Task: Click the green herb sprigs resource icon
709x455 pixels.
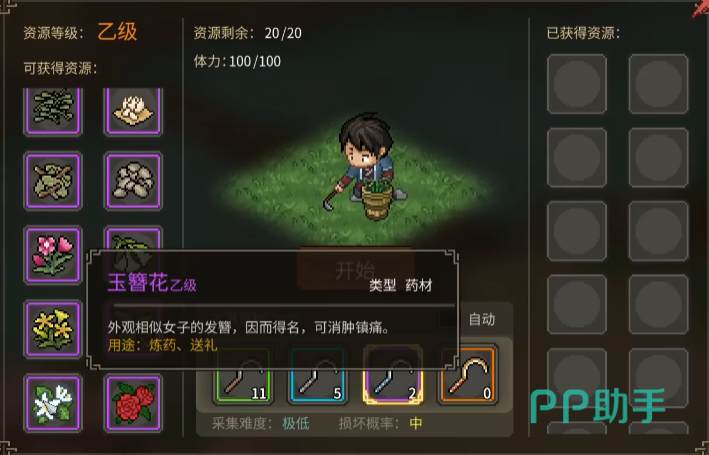Action: click(x=53, y=111)
